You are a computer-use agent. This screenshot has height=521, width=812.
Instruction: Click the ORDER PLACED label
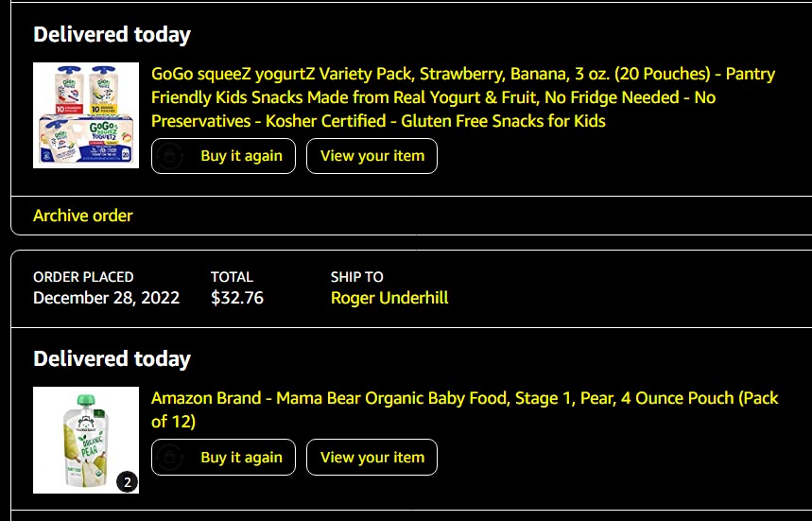[x=83, y=277]
